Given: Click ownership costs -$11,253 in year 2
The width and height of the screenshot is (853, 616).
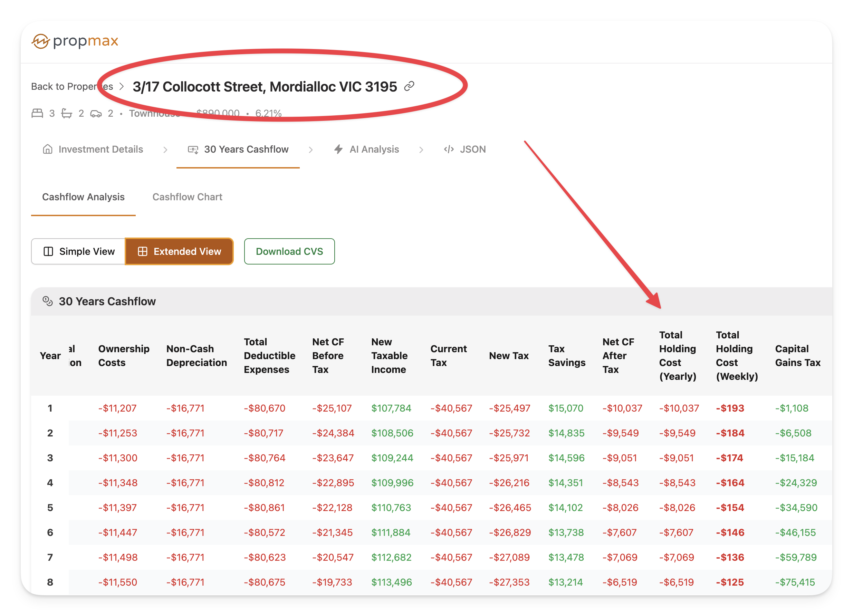Looking at the screenshot, I should [x=118, y=433].
